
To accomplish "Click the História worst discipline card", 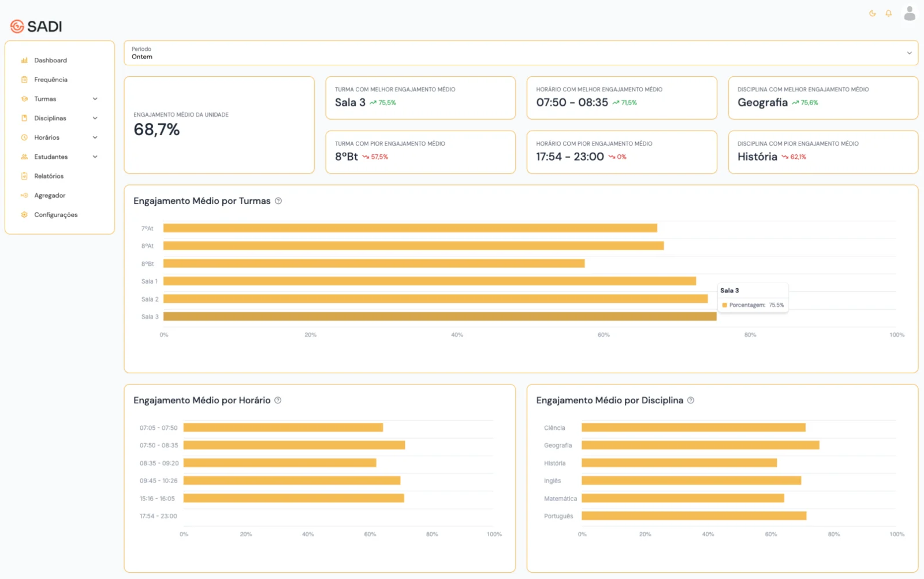I will click(x=823, y=152).
